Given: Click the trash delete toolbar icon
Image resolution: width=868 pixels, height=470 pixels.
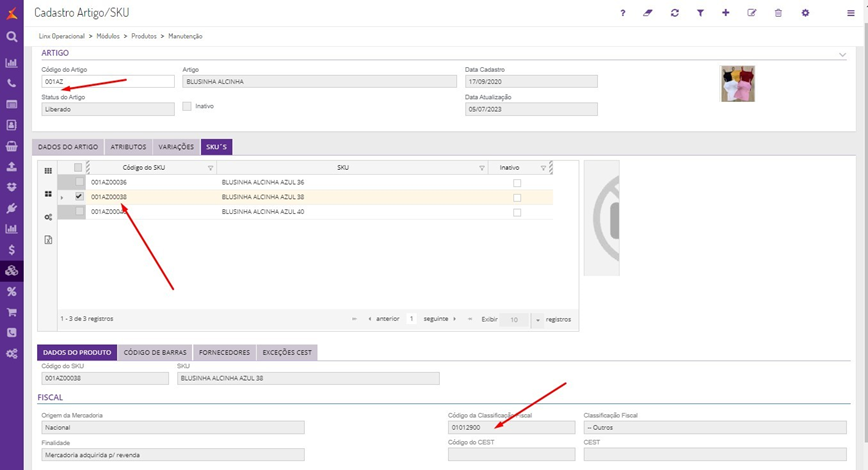Looking at the screenshot, I should tap(778, 13).
